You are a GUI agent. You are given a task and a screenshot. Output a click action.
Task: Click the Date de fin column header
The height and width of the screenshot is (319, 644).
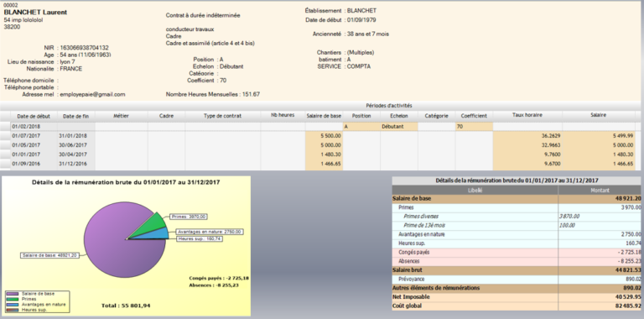click(x=76, y=116)
